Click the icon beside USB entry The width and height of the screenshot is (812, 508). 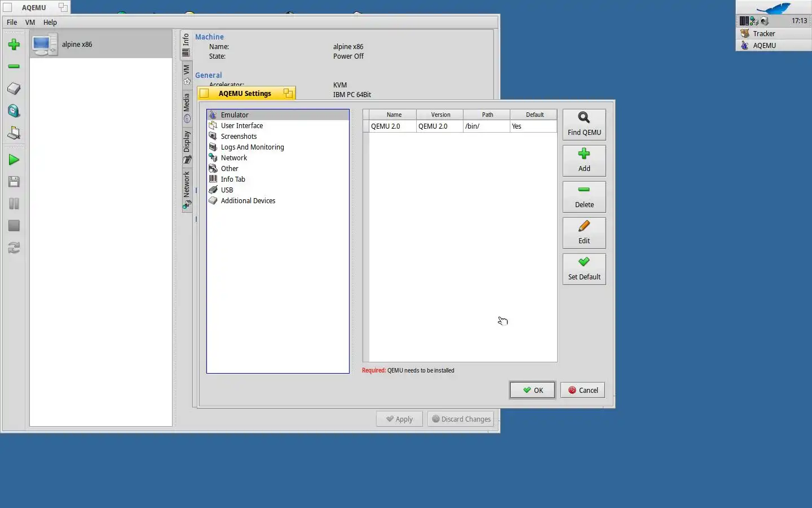coord(213,190)
